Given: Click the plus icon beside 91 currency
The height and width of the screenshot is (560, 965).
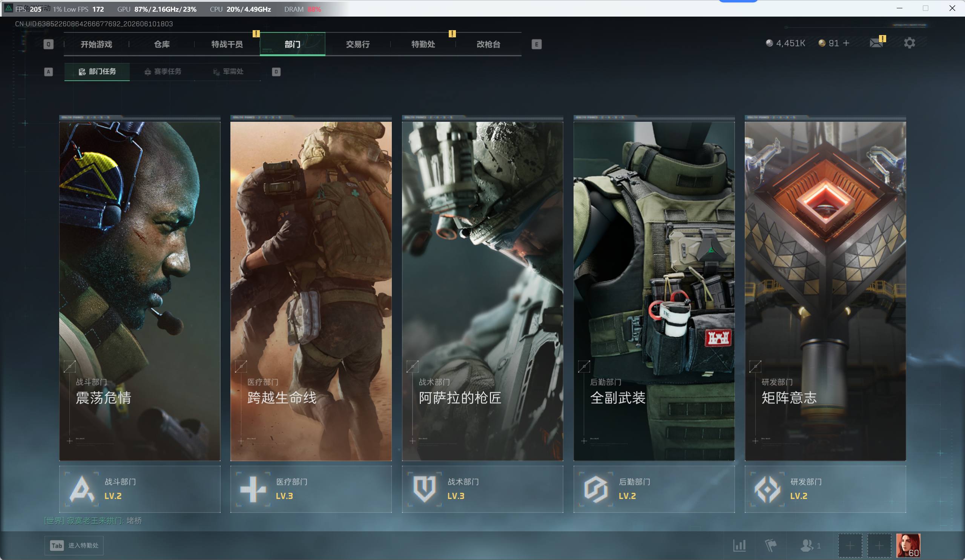Looking at the screenshot, I should pos(846,43).
